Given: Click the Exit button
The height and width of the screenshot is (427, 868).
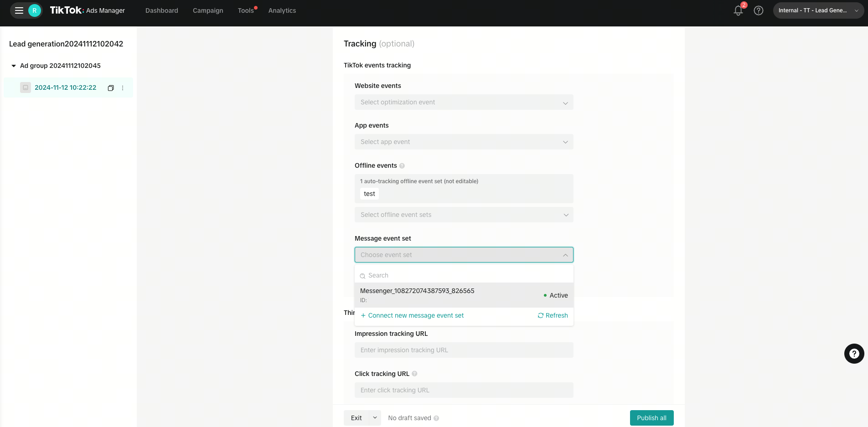Looking at the screenshot, I should (x=356, y=418).
